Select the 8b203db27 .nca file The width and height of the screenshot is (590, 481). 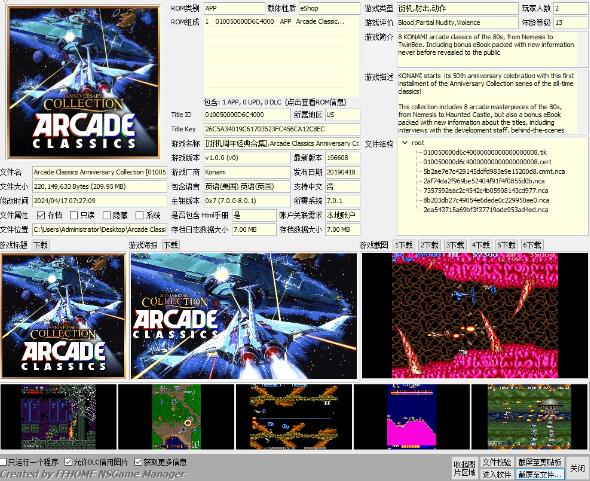pos(486,200)
